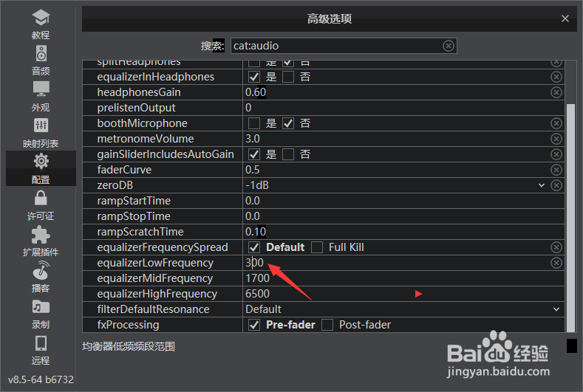Select Pre-fader fxProcessing checkbox
The height and width of the screenshot is (392, 583).
click(x=254, y=325)
